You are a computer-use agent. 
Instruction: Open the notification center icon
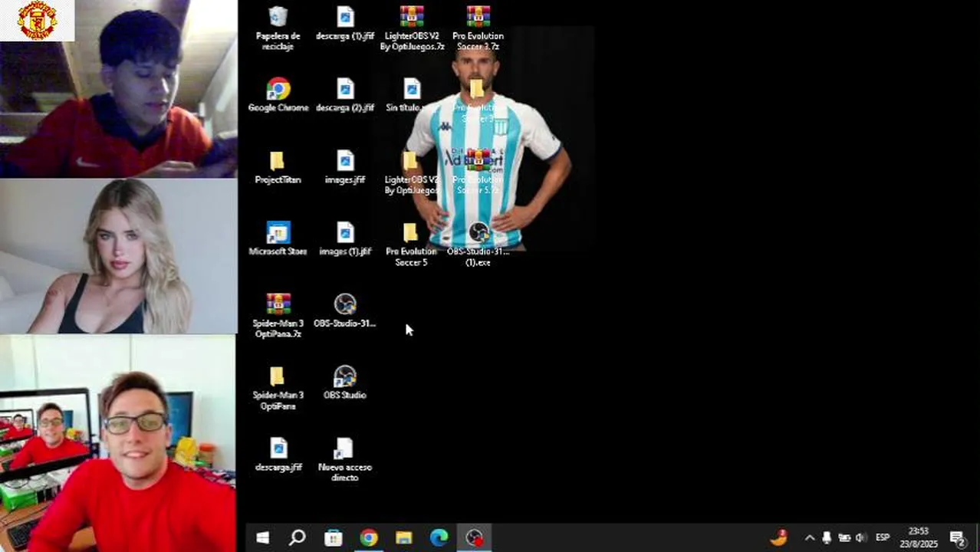coord(957,537)
